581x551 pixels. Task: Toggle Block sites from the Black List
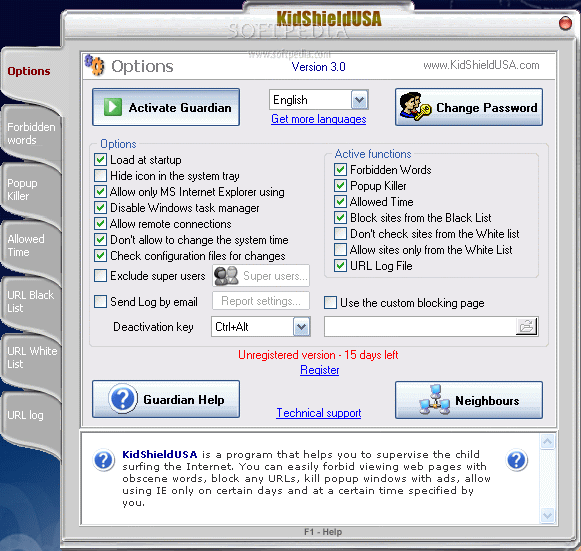pyautogui.click(x=340, y=218)
